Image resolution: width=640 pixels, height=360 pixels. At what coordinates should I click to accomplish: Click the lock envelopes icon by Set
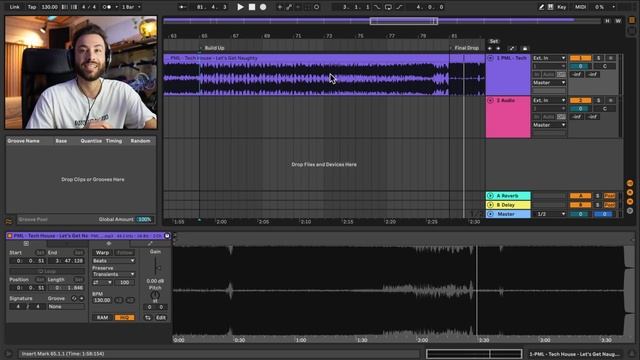[525, 48]
